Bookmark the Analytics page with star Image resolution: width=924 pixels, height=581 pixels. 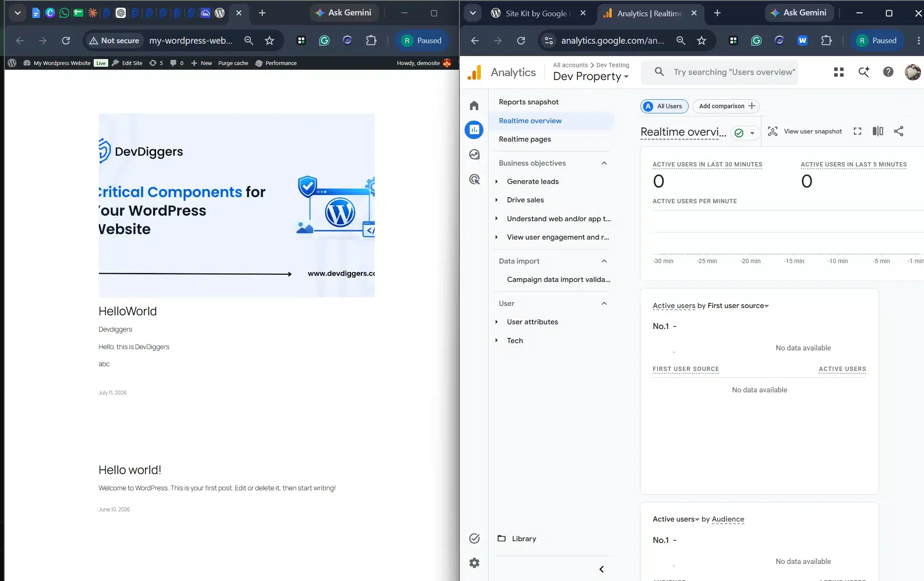pyautogui.click(x=702, y=41)
